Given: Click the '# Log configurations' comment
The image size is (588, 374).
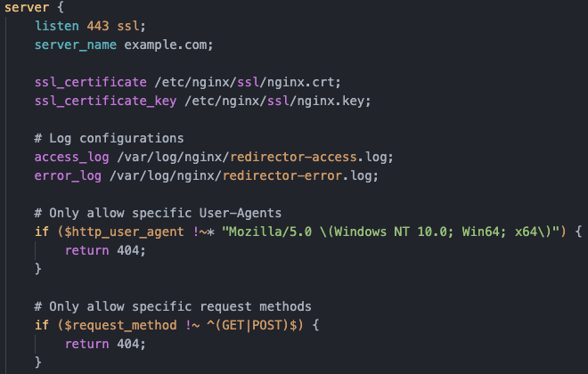Looking at the screenshot, I should click(109, 139).
